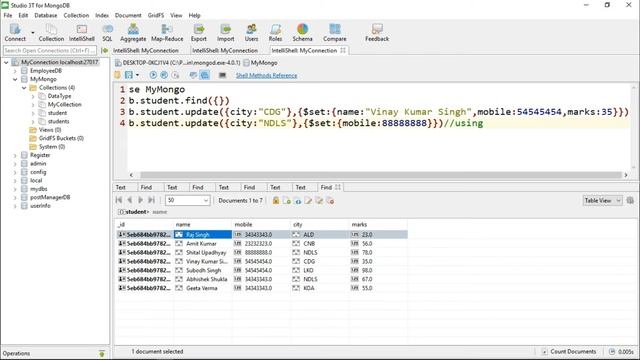
Task: Open the Table View dropdown
Action: [602, 200]
